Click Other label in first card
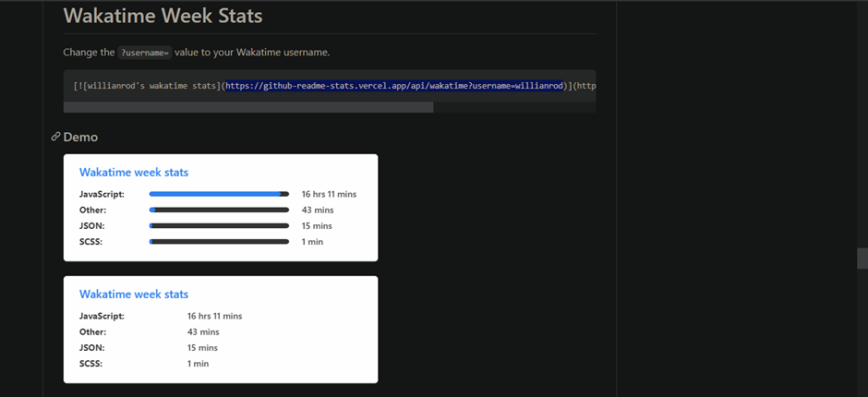 [x=93, y=210]
